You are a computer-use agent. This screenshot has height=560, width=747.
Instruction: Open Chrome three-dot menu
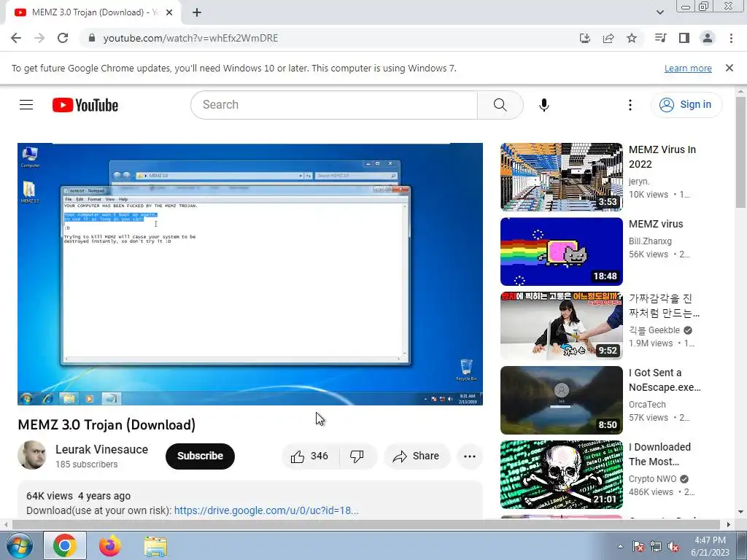[731, 38]
